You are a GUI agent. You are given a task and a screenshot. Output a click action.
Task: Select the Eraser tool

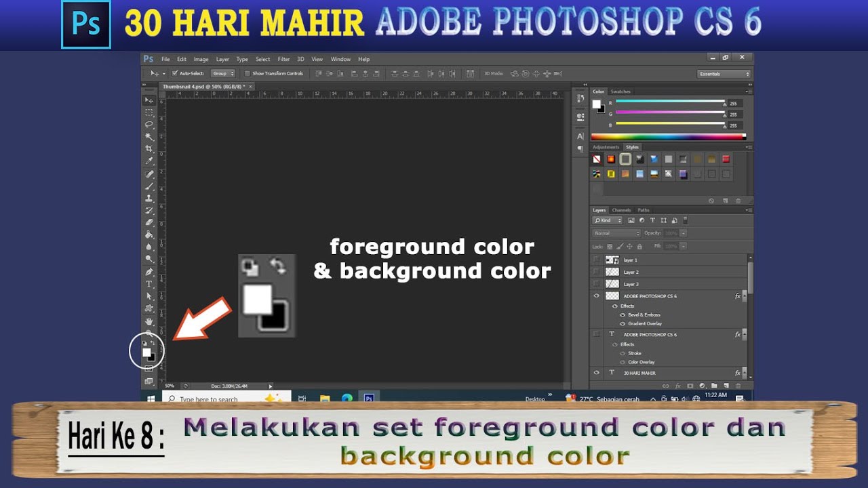tap(149, 222)
